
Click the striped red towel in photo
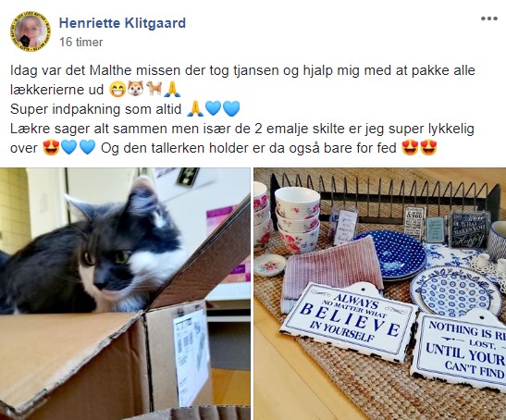click(332, 275)
